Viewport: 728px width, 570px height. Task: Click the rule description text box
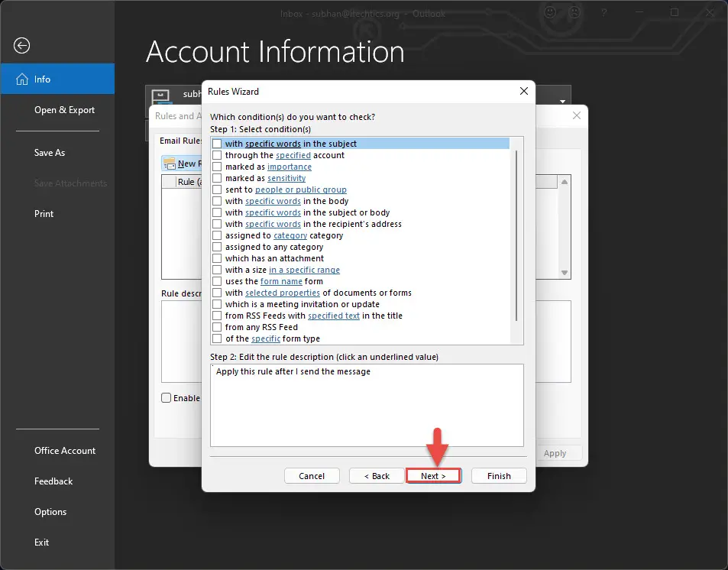point(367,405)
